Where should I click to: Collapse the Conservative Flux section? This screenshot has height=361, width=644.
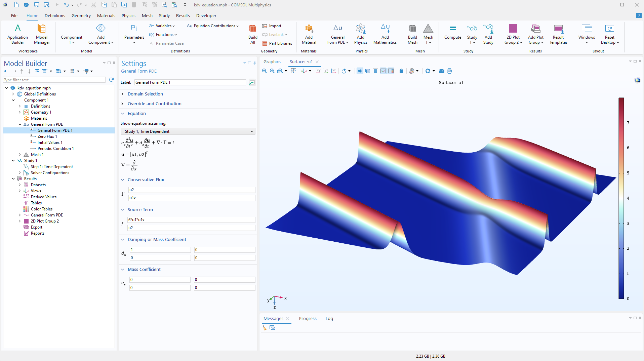[146, 179]
